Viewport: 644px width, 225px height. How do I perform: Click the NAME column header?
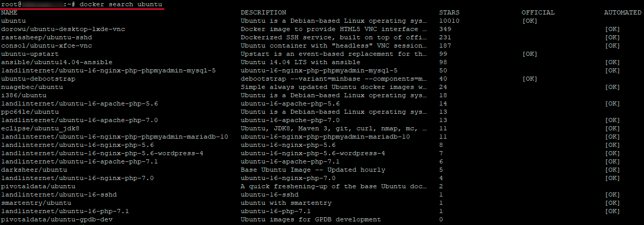click(x=9, y=12)
